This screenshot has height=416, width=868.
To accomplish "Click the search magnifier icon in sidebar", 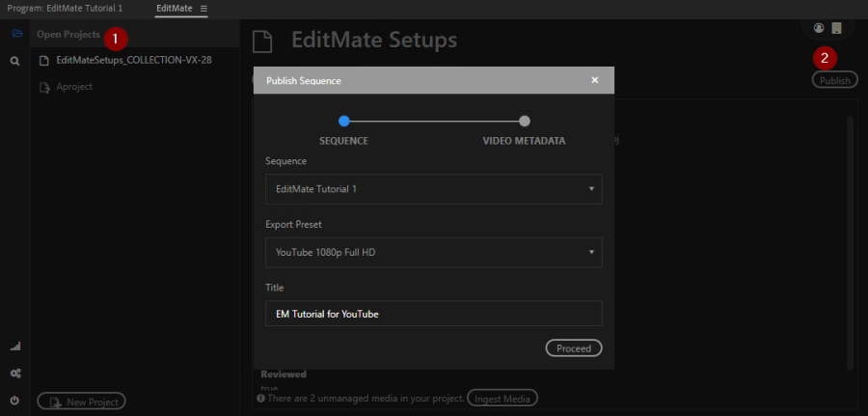I will tap(15, 61).
